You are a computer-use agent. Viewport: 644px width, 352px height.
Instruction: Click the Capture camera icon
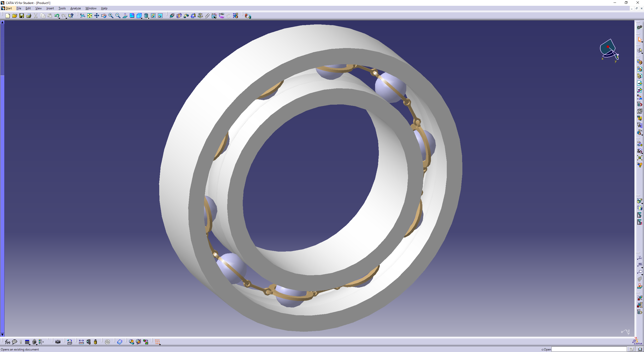click(58, 342)
